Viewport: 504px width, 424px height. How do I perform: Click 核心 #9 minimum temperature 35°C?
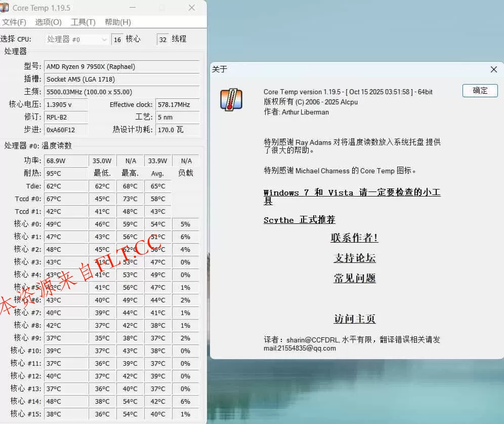click(x=102, y=338)
